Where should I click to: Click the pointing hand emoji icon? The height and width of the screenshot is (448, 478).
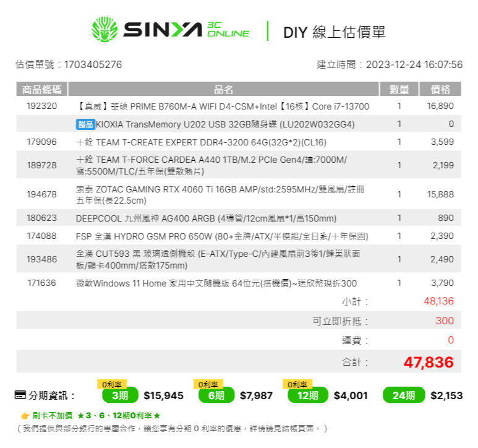(25, 416)
